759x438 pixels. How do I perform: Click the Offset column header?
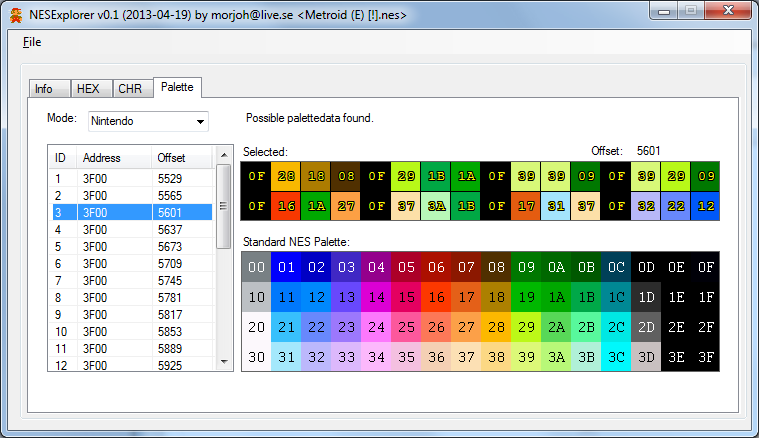pos(182,158)
